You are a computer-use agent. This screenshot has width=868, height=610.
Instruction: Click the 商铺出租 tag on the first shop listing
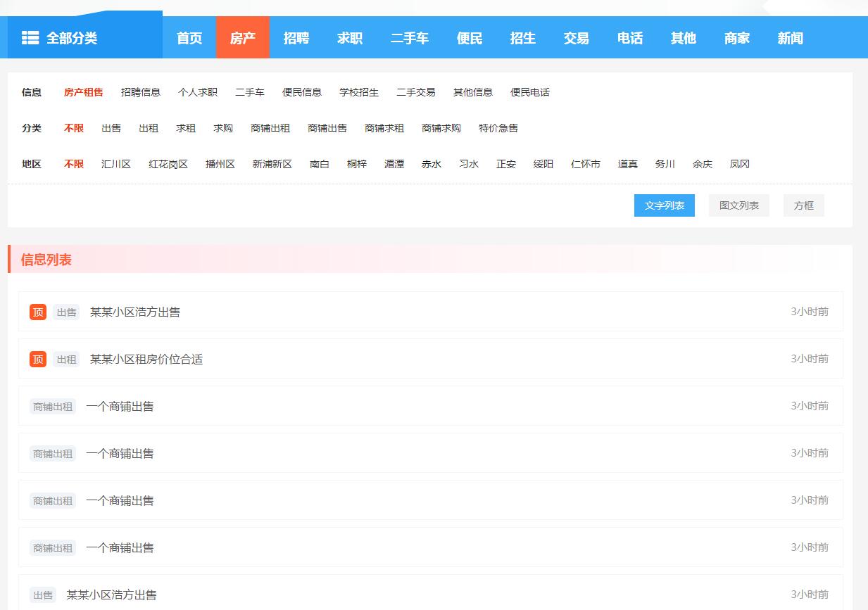pos(53,406)
